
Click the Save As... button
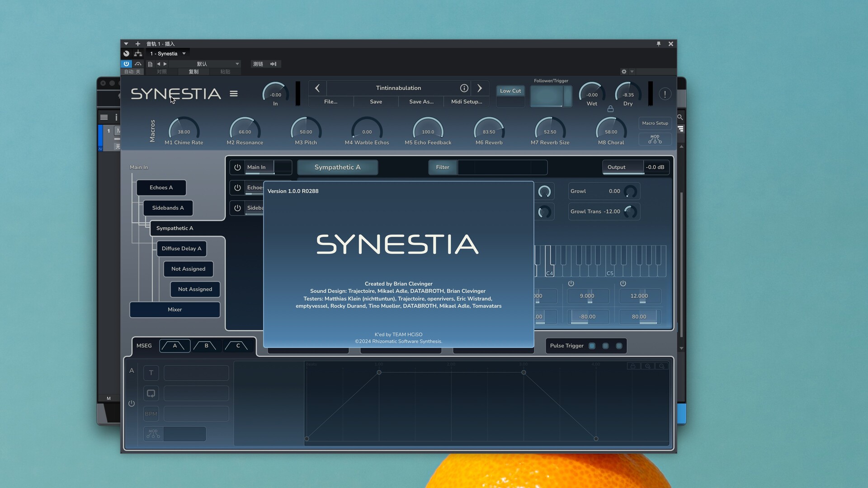(421, 102)
